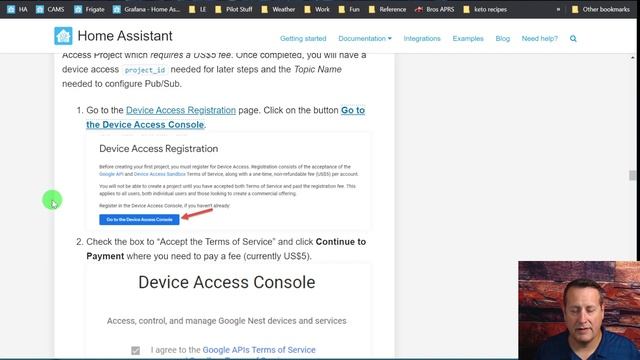The height and width of the screenshot is (360, 640).
Task: Open the HA bookmark
Action: (17, 9)
